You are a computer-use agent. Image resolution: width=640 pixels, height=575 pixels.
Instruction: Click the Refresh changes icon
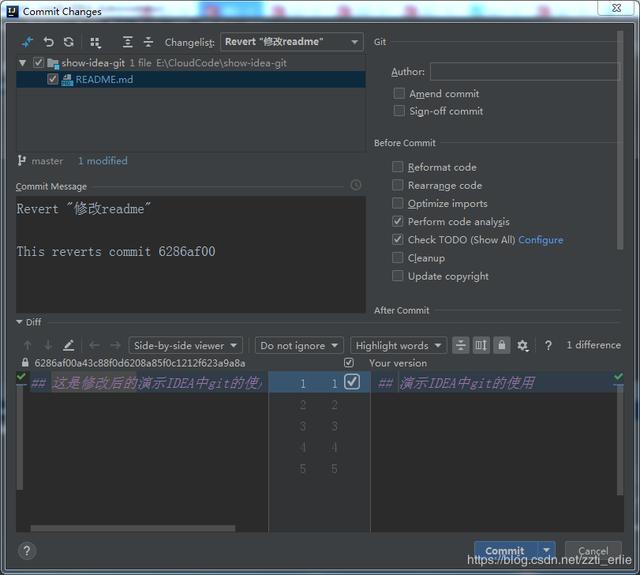click(68, 42)
